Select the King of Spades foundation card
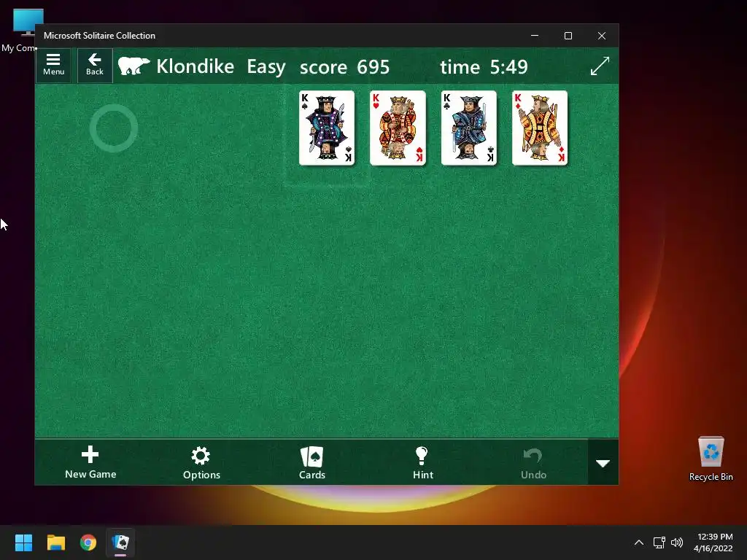The image size is (747, 560). pyautogui.click(x=327, y=128)
